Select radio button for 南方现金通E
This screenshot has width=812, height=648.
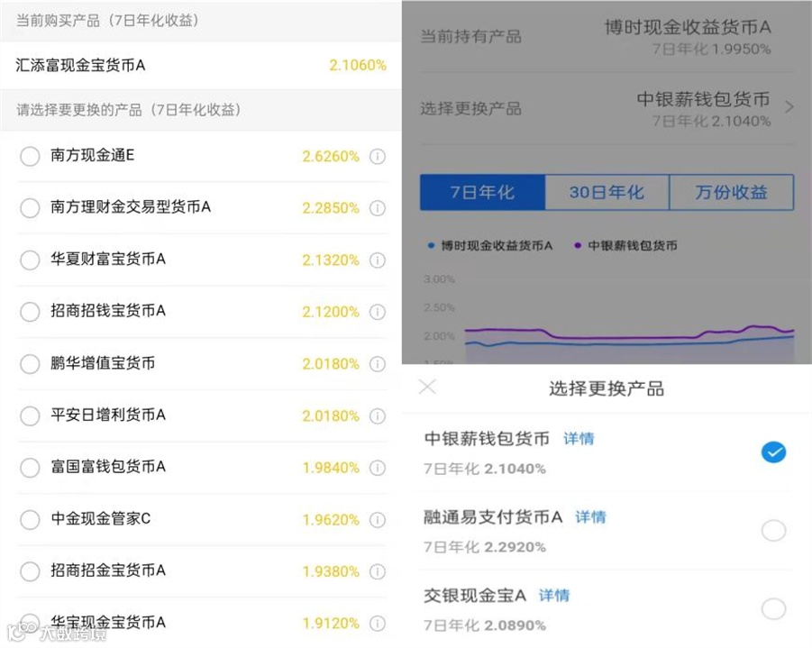pos(30,156)
